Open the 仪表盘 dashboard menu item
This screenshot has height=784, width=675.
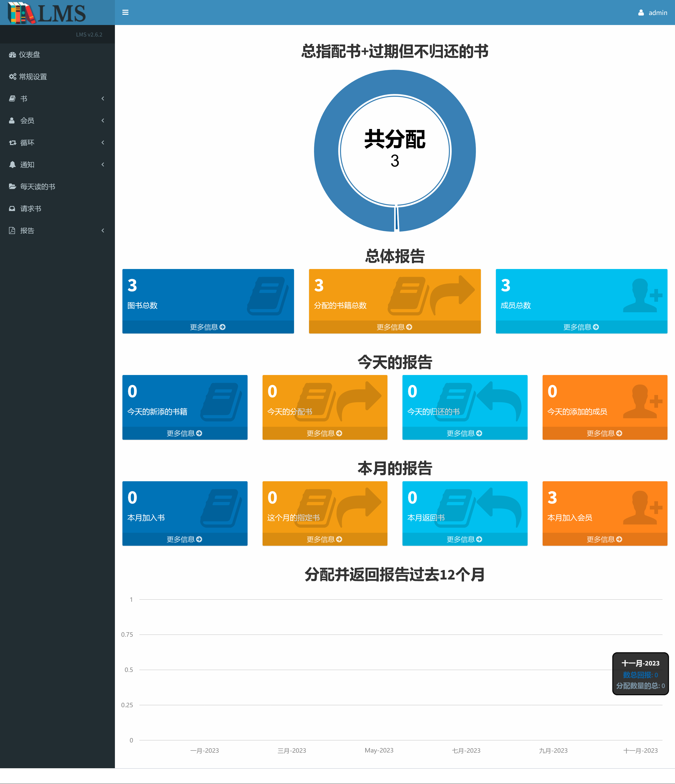29,54
